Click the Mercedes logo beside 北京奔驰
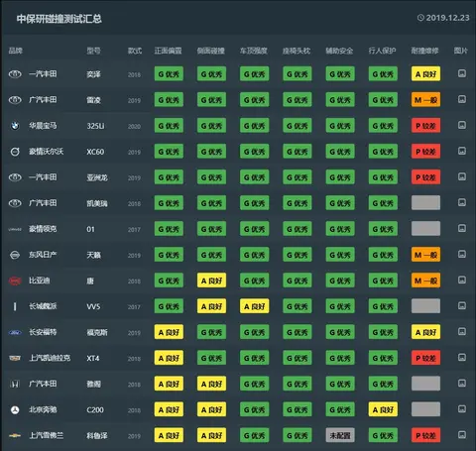Viewport: 476px width, 451px height. point(15,410)
